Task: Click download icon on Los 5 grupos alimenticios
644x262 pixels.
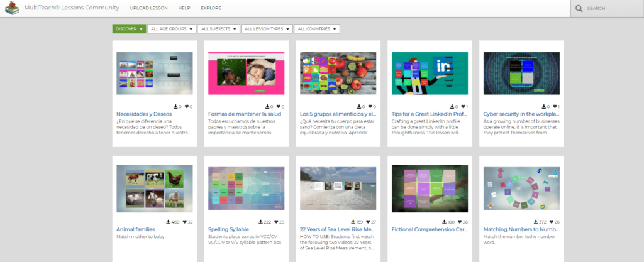Action: pos(359,107)
